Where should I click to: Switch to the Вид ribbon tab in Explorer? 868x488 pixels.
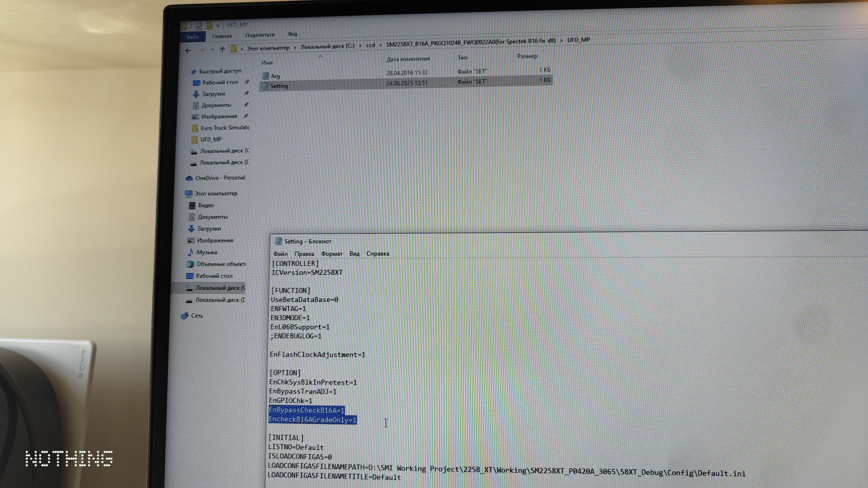point(292,34)
